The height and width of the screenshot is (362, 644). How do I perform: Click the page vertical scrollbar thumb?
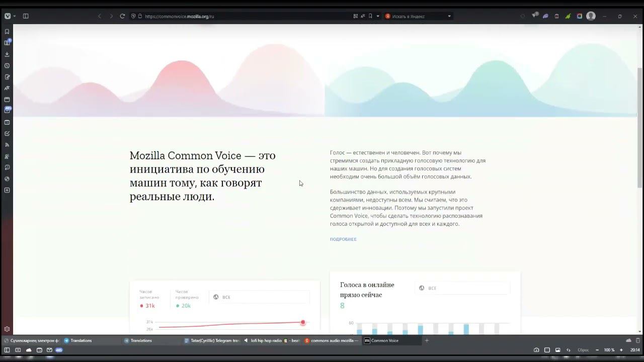(640, 127)
